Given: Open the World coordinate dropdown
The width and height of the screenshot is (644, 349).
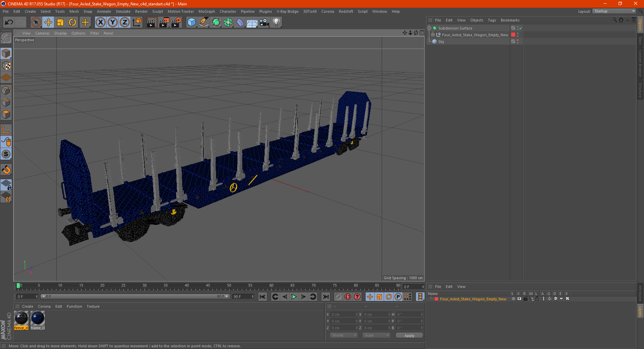Looking at the screenshot, I should coord(344,335).
